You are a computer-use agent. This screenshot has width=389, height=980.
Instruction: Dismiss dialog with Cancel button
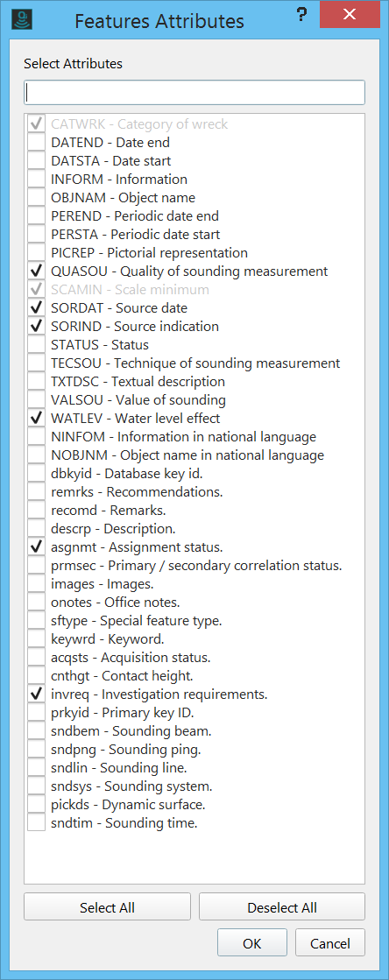pos(330,943)
